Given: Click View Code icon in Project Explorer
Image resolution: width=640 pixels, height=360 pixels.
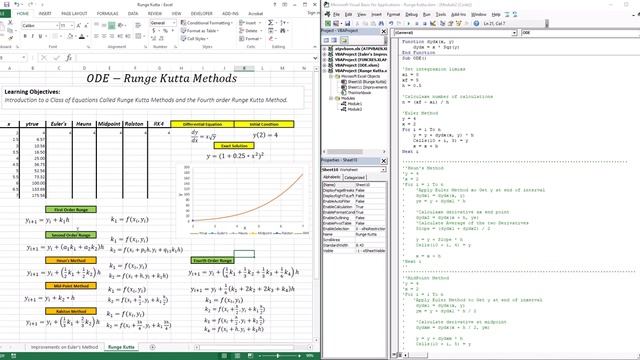Looking at the screenshot, I should pos(326,40).
